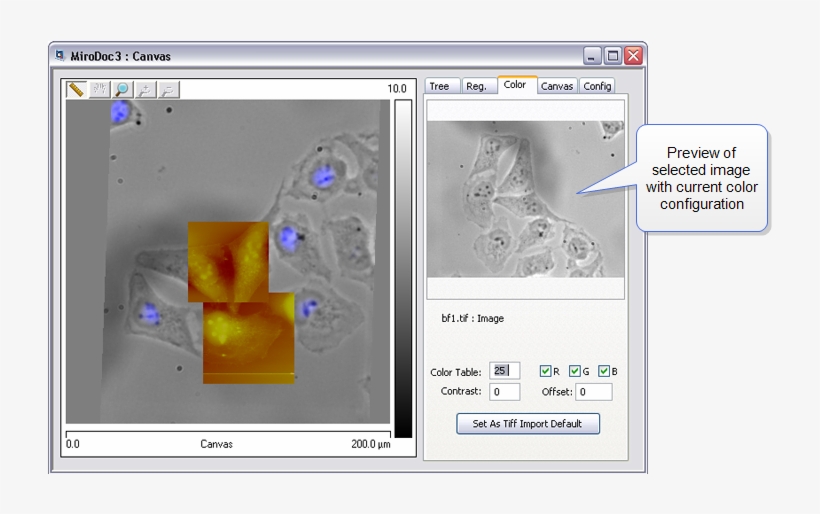Click the zoom out (-) tool icon

(168, 89)
